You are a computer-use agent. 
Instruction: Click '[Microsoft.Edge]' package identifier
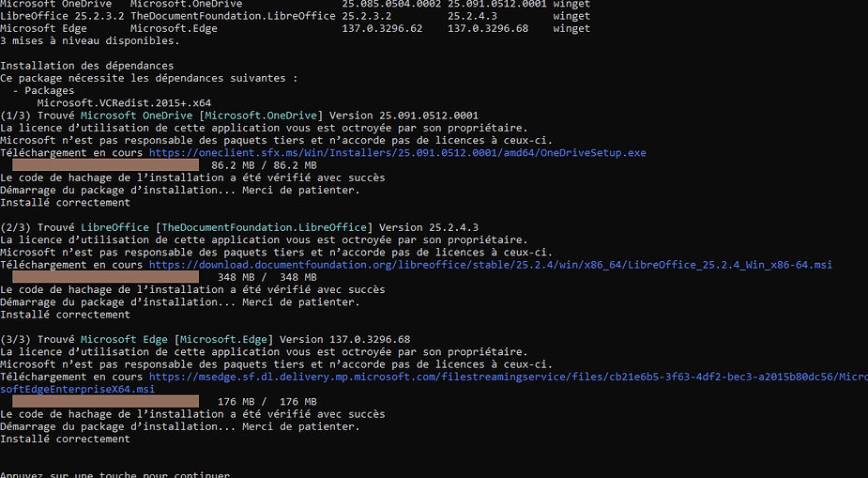click(x=223, y=340)
